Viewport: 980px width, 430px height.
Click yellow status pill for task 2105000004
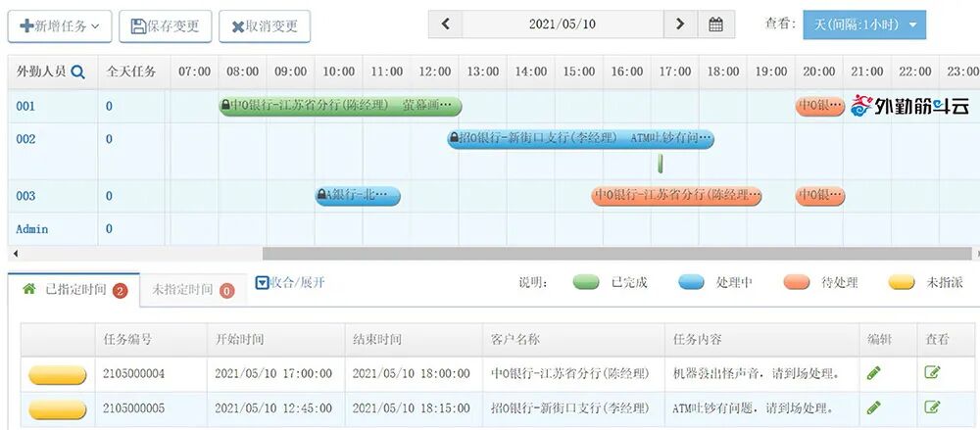click(58, 375)
